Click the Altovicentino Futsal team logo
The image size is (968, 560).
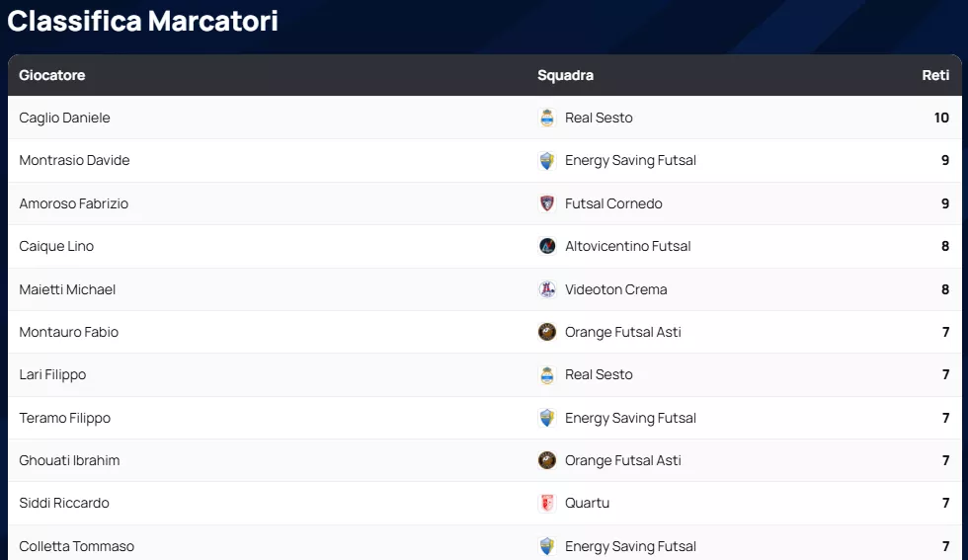(547, 246)
